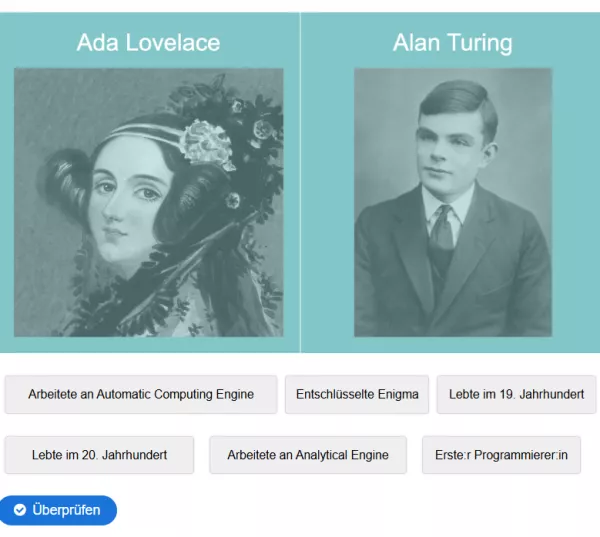Click the flower ornament in Ada's hair
This screenshot has height=537, width=600.
(x=207, y=142)
